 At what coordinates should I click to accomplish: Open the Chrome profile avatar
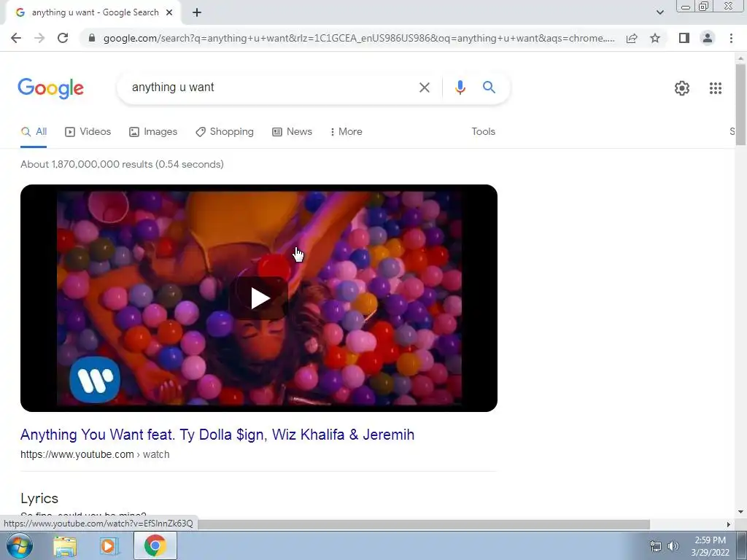click(x=708, y=38)
